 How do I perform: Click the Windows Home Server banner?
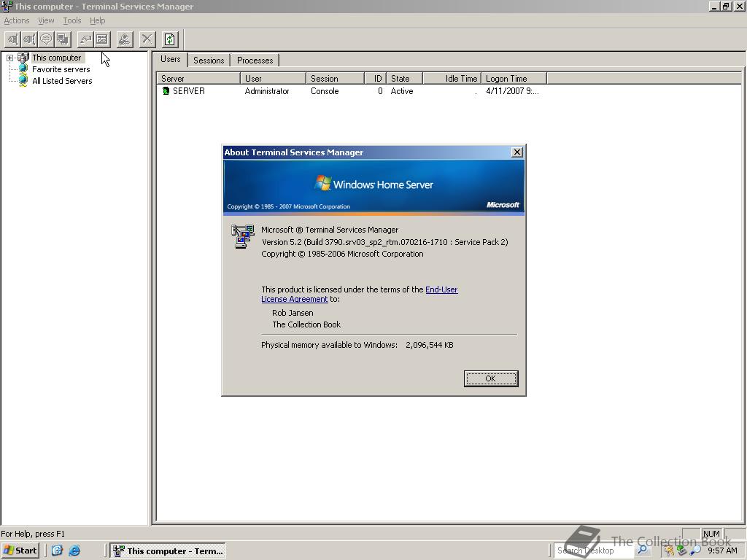tap(374, 186)
